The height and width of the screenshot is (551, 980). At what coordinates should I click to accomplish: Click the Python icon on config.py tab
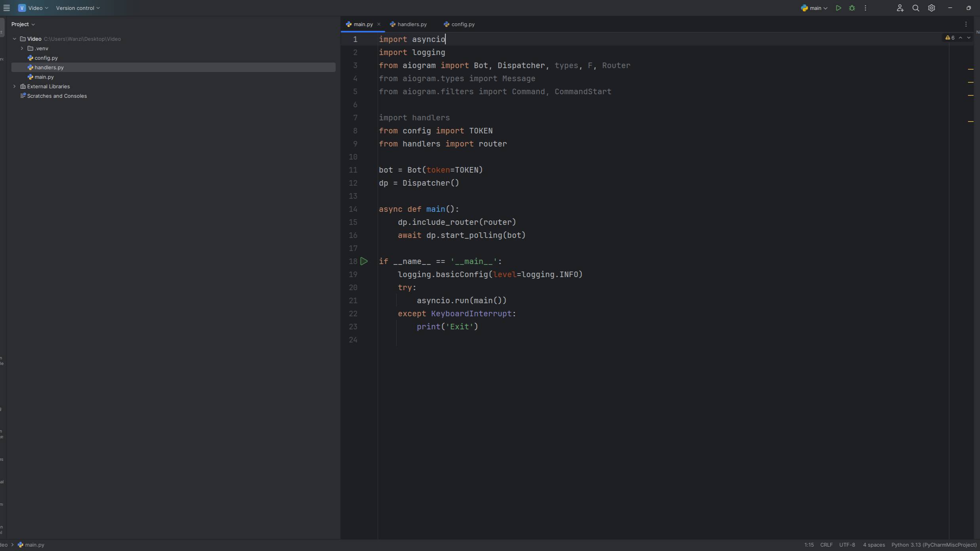pyautogui.click(x=446, y=24)
